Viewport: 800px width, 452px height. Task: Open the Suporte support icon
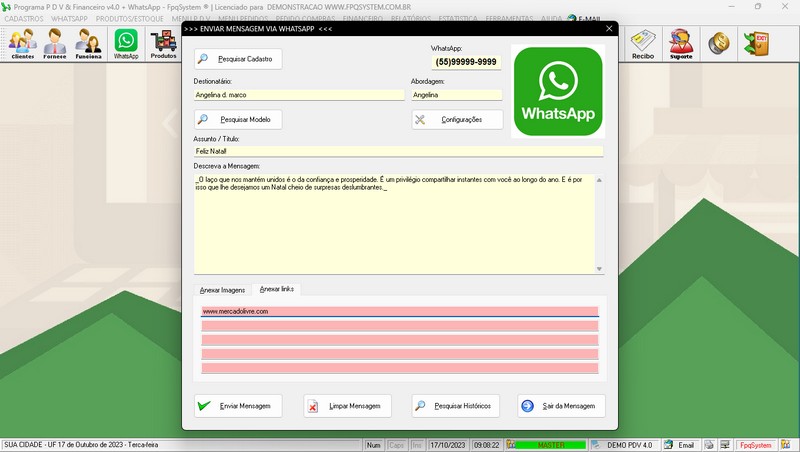coord(681,42)
